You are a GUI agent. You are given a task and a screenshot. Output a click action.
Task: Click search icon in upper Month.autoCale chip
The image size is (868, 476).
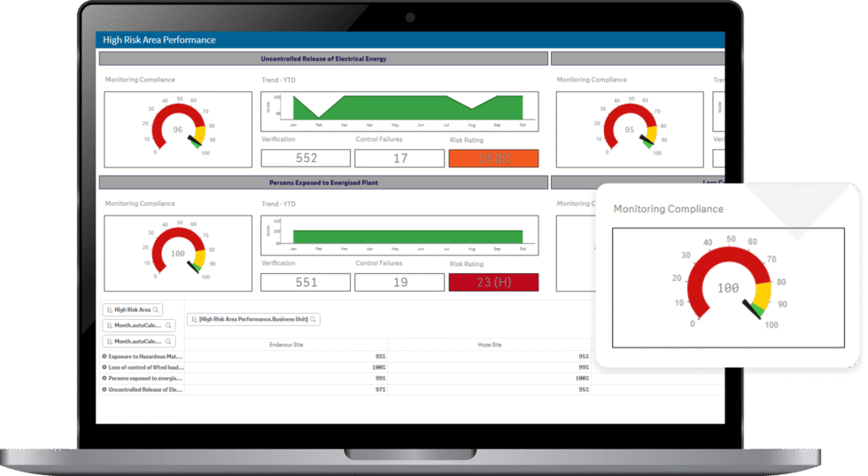coord(168,325)
